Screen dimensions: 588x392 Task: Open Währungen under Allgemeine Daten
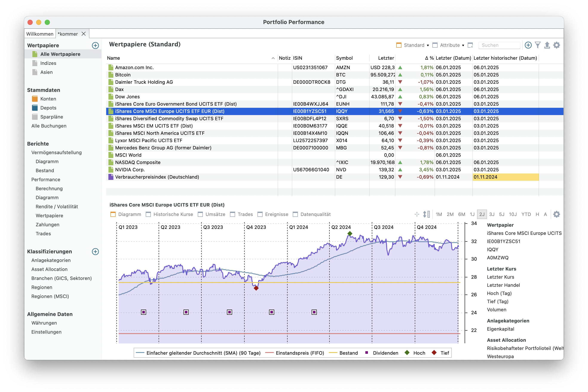pos(44,323)
